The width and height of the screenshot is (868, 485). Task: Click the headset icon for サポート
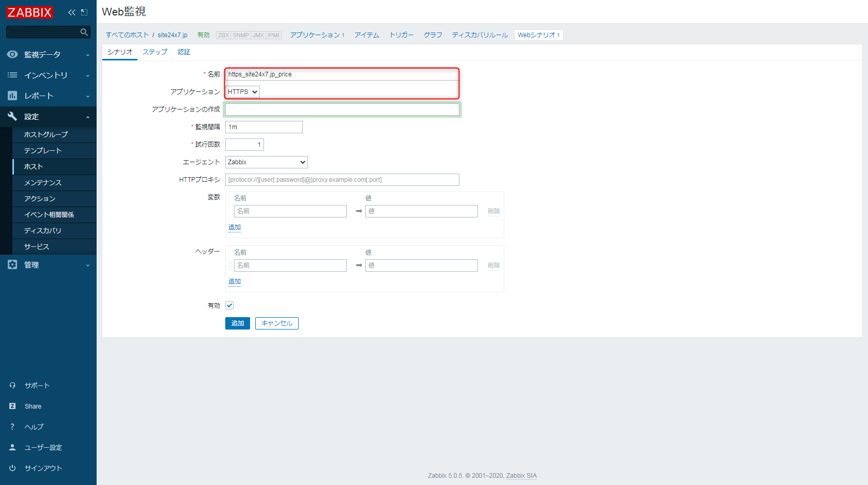pos(12,385)
